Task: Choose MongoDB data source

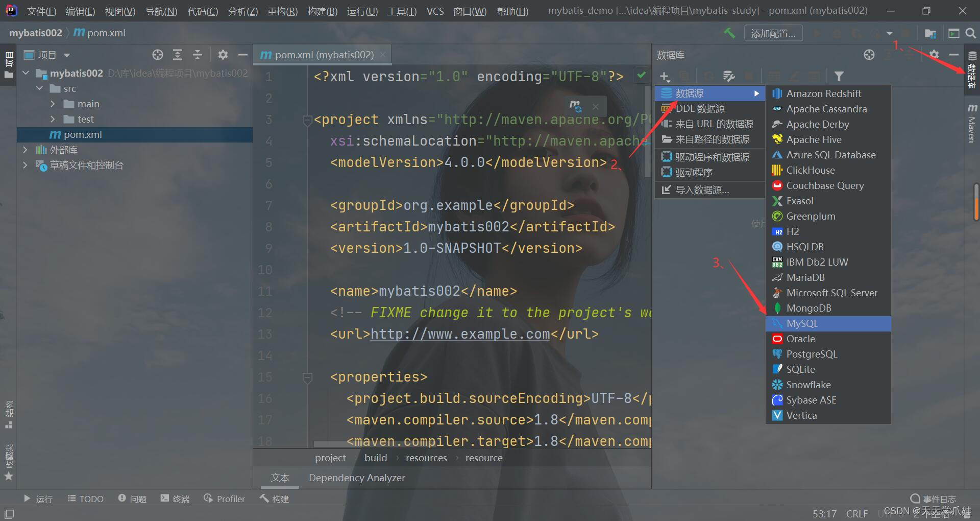Action: pos(828,308)
